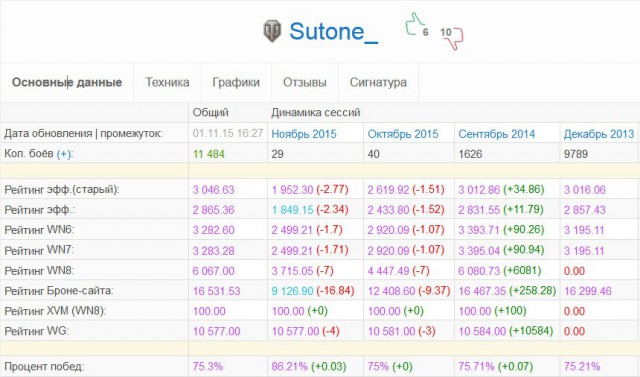Screen dimensions: 640x377
Task: Click the overall value 3 046.63
Action: (x=213, y=190)
